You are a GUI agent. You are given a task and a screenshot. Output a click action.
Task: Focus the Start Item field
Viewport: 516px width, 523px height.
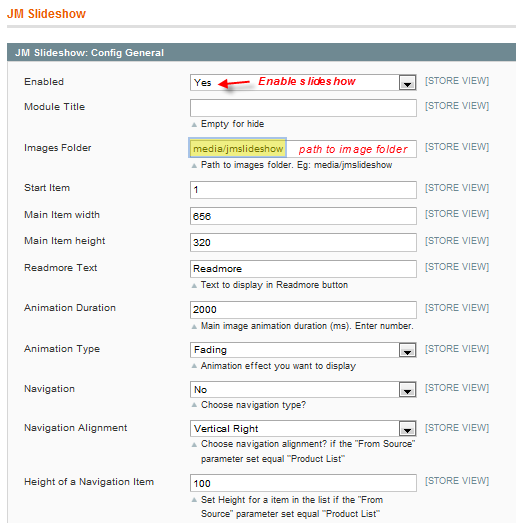tap(303, 190)
